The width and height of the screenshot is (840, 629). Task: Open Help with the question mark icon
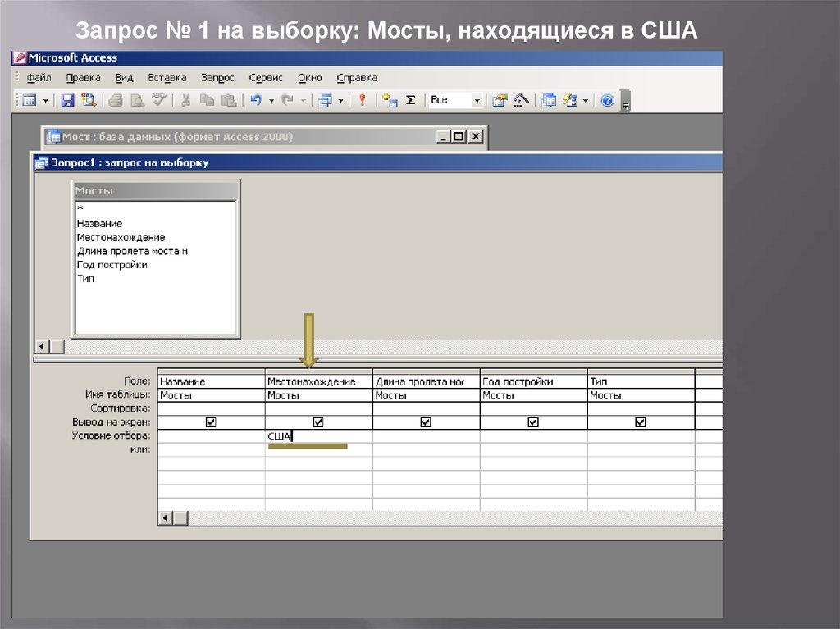[607, 100]
